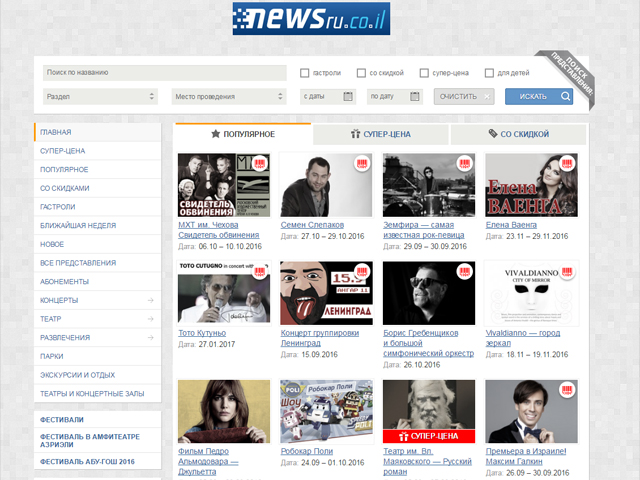Screen dimensions: 640x480
Task: Switch to the Супер-цена tab
Action: coord(380,134)
